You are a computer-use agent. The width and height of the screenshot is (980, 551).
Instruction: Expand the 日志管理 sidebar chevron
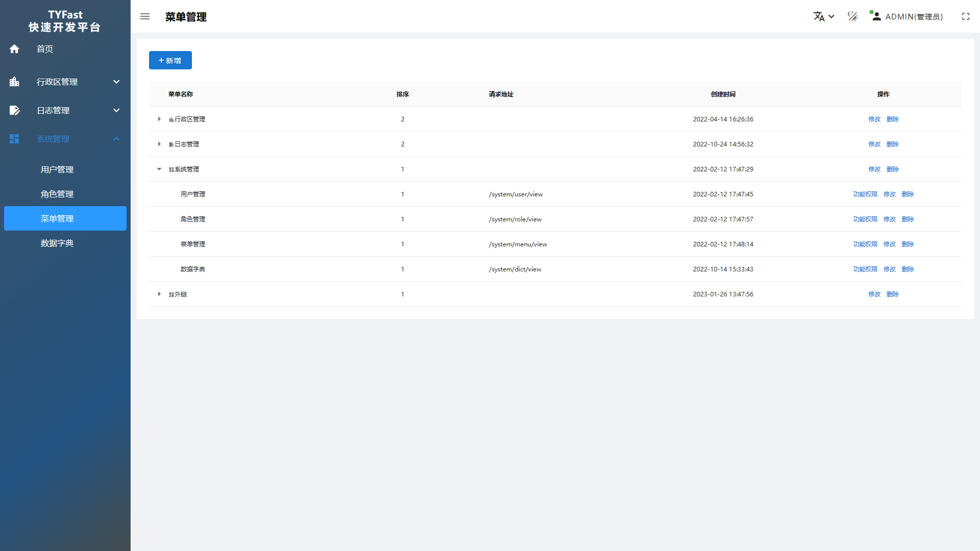[x=116, y=110]
